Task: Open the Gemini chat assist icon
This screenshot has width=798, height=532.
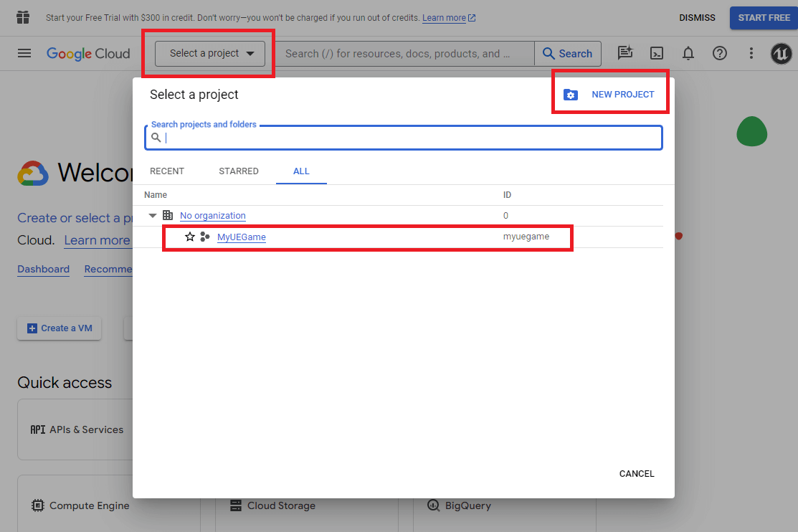Action: pyautogui.click(x=625, y=53)
